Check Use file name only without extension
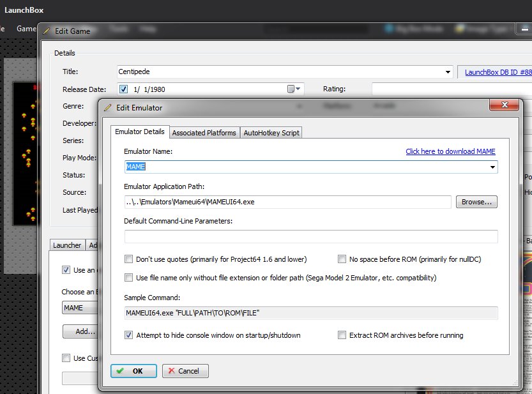 pyautogui.click(x=128, y=278)
